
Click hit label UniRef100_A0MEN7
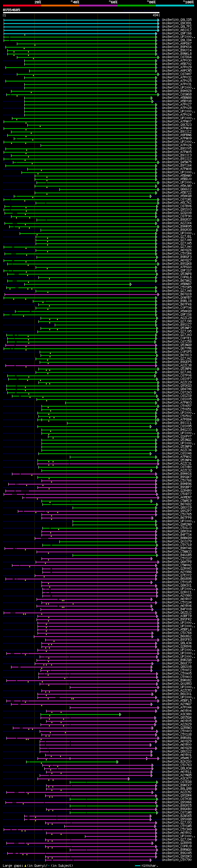(177, 497)
